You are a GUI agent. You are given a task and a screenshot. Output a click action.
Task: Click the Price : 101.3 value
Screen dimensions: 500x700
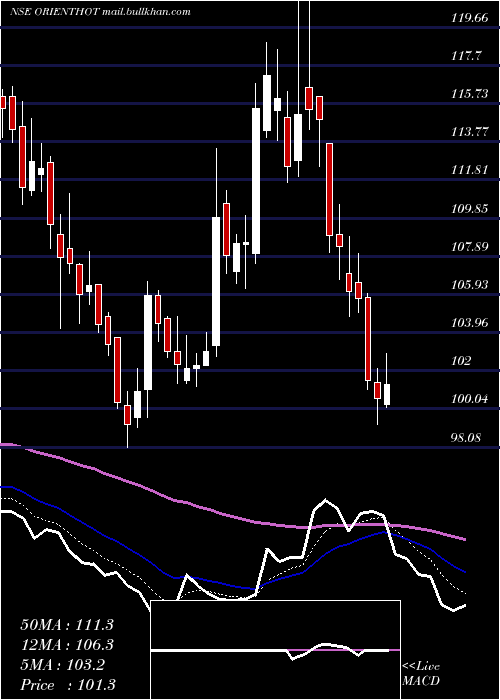click(67, 685)
